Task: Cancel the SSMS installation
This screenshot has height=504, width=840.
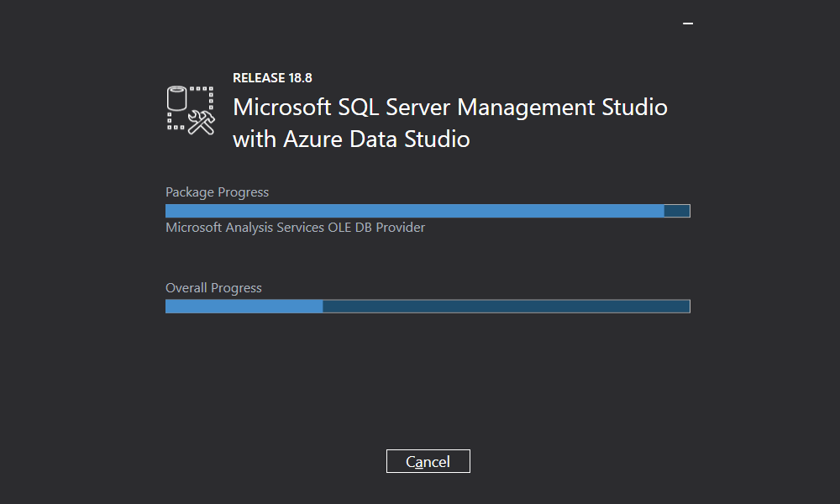Action: click(x=428, y=461)
